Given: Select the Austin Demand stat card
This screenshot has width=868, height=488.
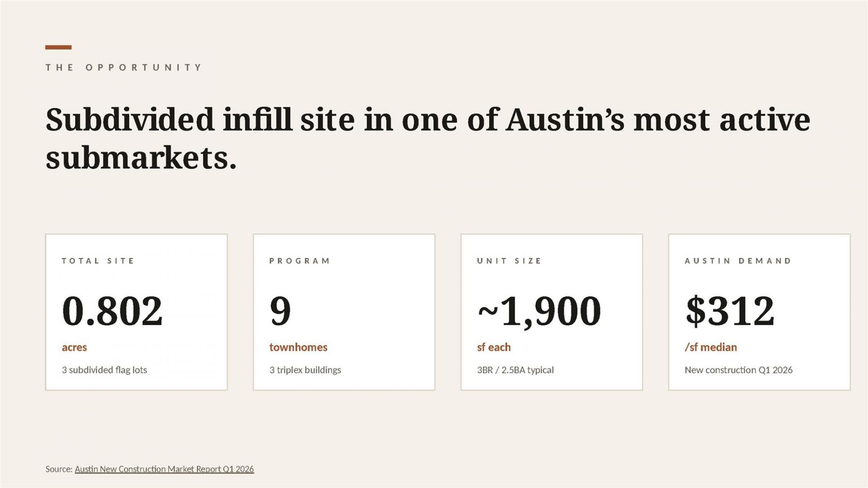Looking at the screenshot, I should click(x=759, y=312).
